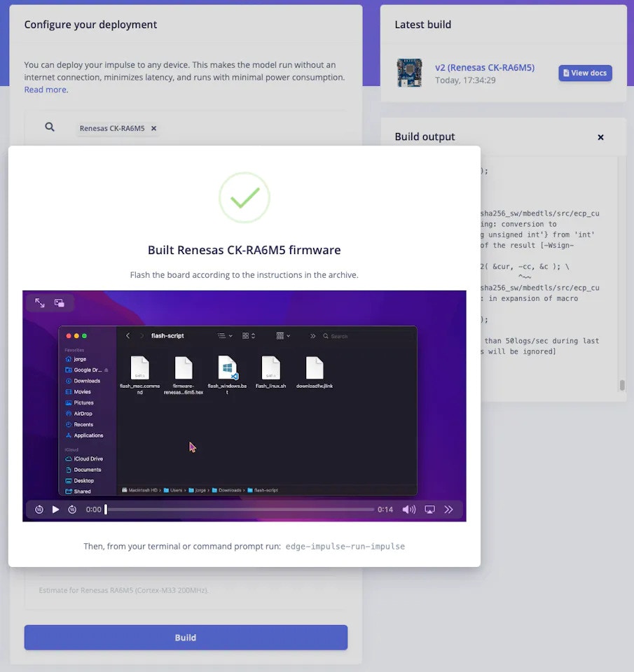Open the v2 (Renesas CK-RA6M5) build link
Screen dimensions: 634x672
(485, 67)
